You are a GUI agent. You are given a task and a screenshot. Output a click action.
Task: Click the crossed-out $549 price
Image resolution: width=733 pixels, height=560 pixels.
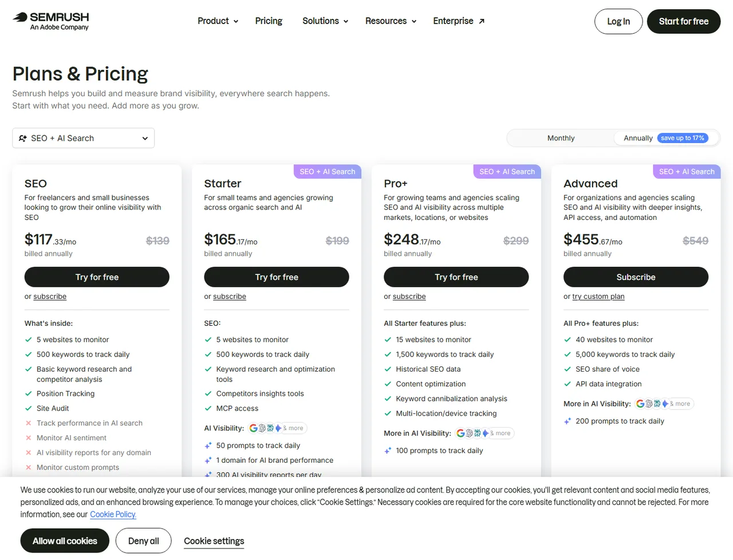(695, 241)
